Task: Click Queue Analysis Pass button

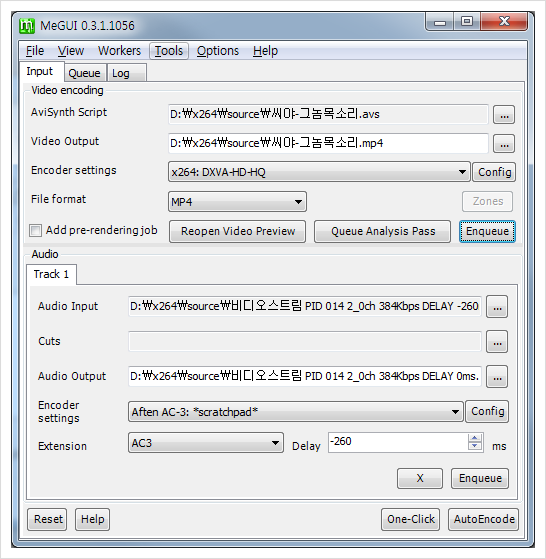Action: [x=382, y=231]
